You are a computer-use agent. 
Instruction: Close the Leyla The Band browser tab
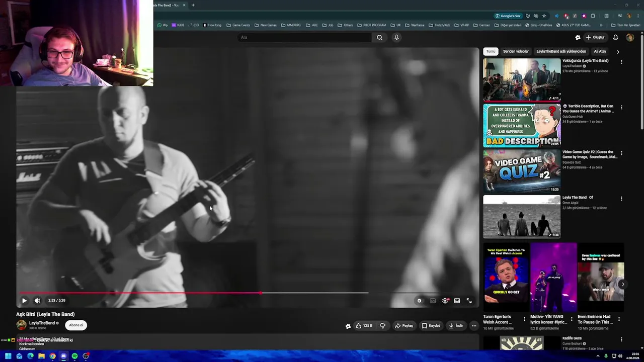(184, 5)
